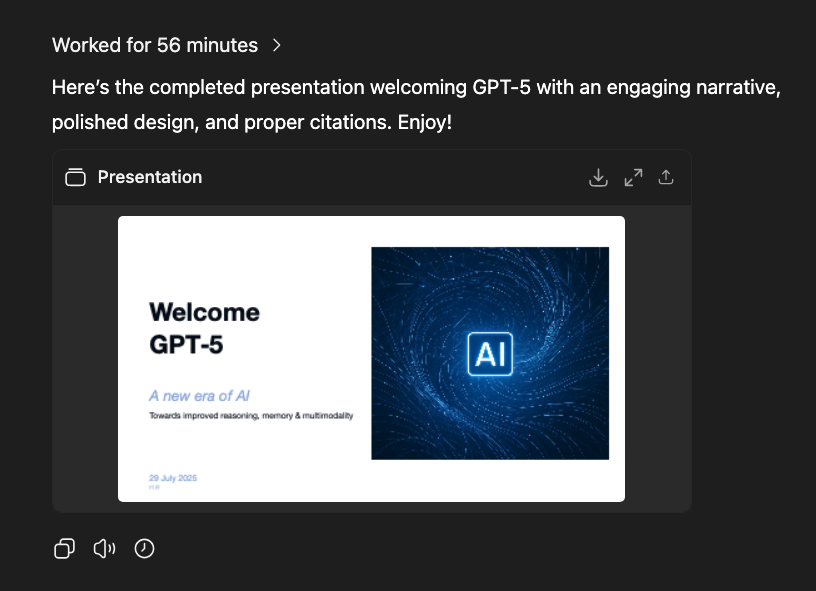Viewport: 816px width, 591px height.
Task: Read the response aloud with speaker icon
Action: (x=104, y=548)
